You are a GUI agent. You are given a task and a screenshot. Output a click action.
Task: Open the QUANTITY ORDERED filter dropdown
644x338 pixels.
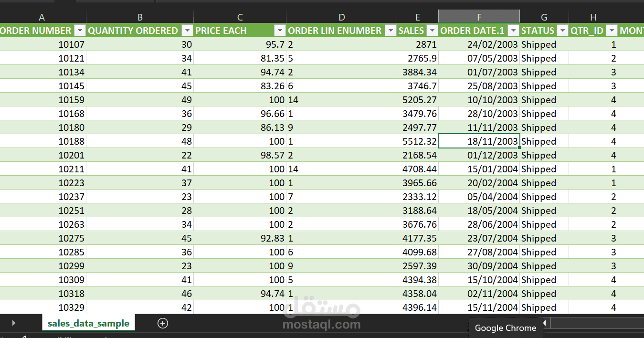click(x=187, y=31)
